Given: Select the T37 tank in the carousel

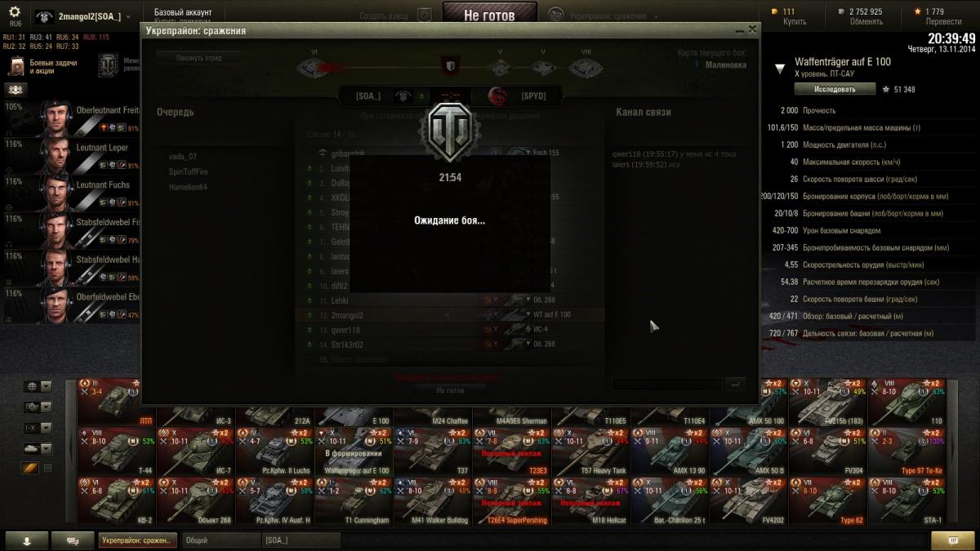Looking at the screenshot, I should point(433,451).
